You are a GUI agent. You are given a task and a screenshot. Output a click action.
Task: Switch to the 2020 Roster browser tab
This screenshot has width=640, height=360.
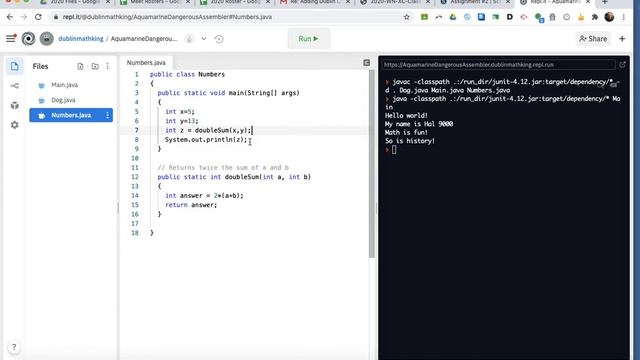pos(233,2)
